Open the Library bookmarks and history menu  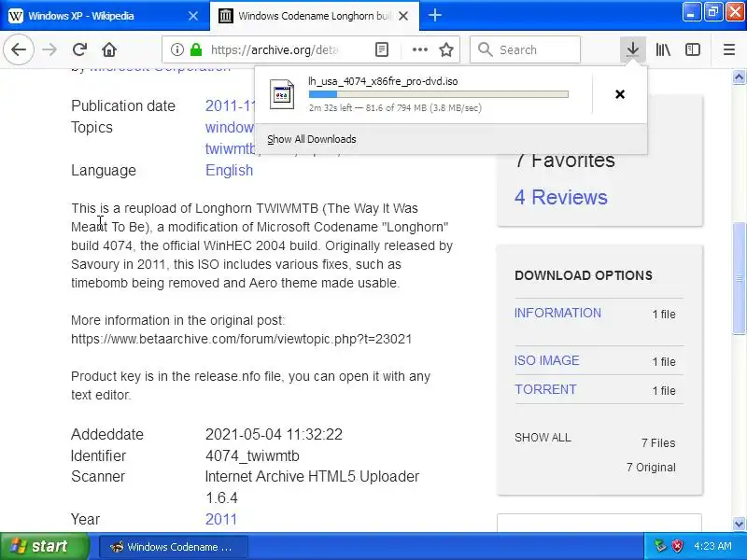pyautogui.click(x=663, y=49)
